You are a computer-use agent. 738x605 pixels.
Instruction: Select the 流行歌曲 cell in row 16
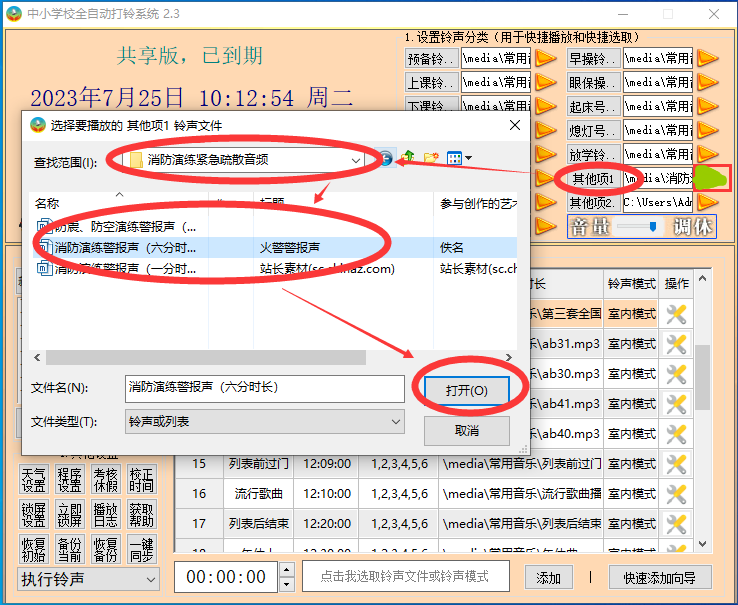pos(258,494)
